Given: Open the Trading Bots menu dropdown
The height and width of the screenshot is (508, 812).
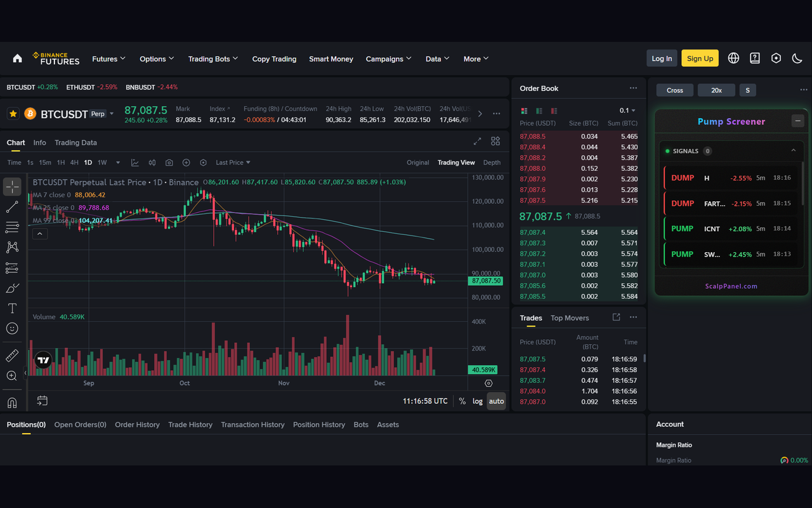Looking at the screenshot, I should pyautogui.click(x=213, y=58).
